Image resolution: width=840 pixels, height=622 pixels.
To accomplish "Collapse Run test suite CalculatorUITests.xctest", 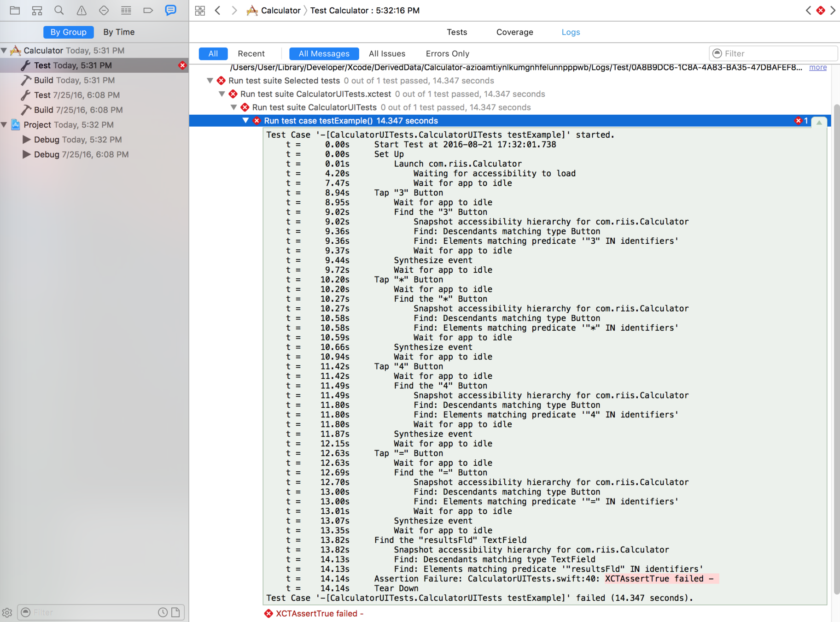I will [222, 94].
